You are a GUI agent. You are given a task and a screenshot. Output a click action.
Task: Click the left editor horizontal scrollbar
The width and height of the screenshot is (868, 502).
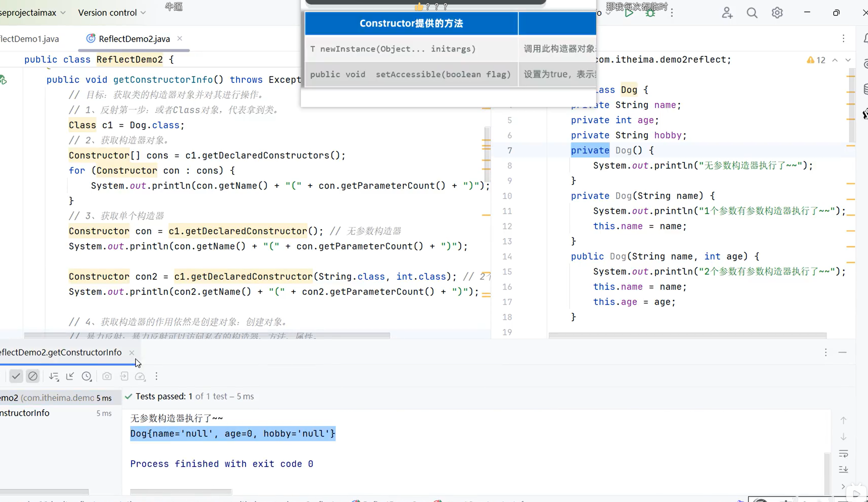pos(207,335)
